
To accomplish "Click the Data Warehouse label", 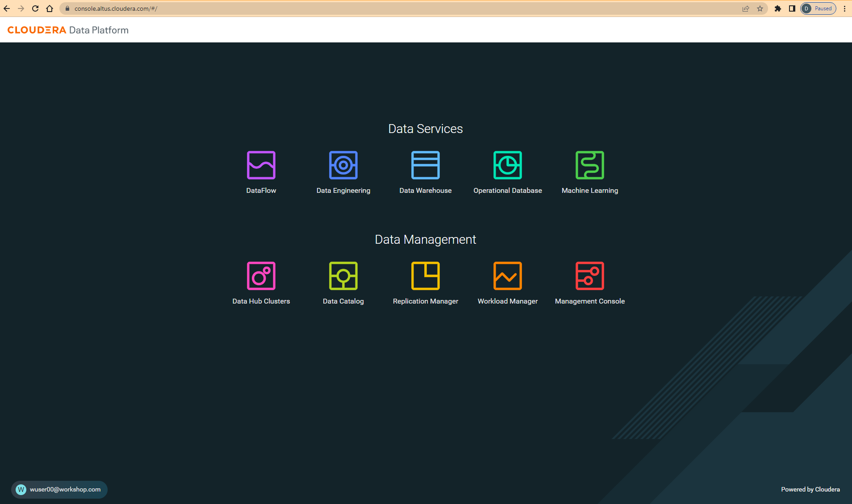I will point(426,191).
